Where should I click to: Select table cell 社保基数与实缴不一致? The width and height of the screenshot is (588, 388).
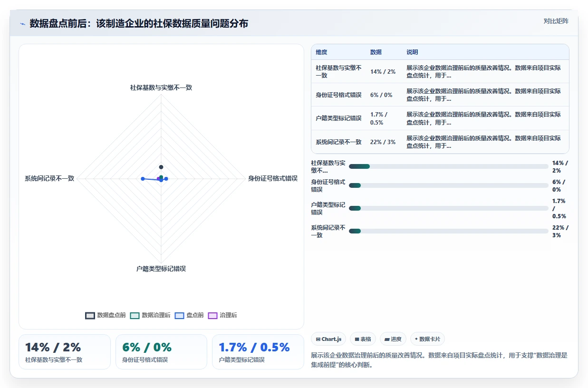(338, 71)
